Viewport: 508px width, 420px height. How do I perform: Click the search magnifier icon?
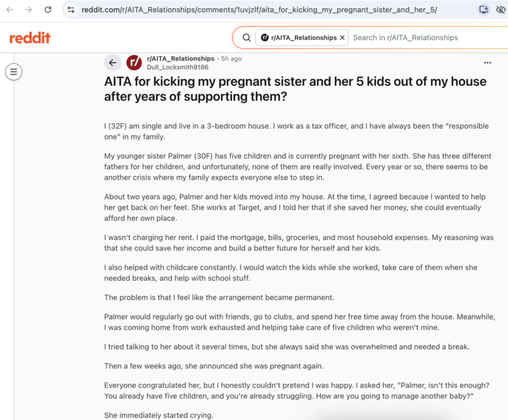[246, 37]
